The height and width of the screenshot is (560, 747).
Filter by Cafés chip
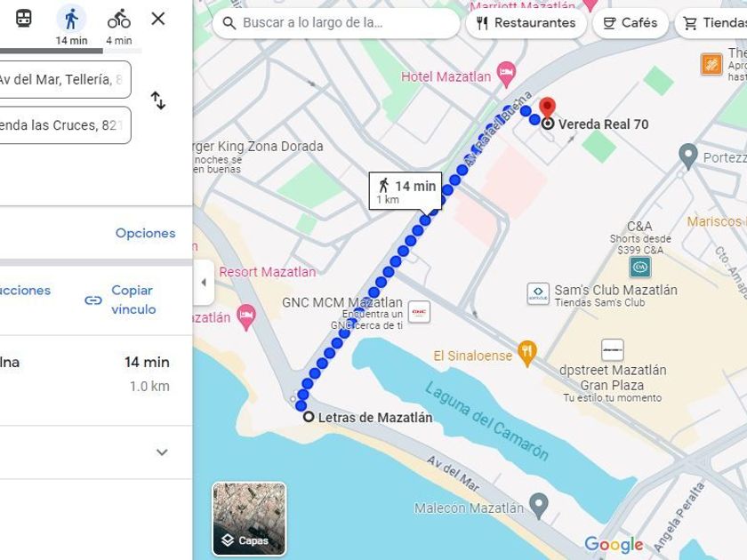point(630,23)
